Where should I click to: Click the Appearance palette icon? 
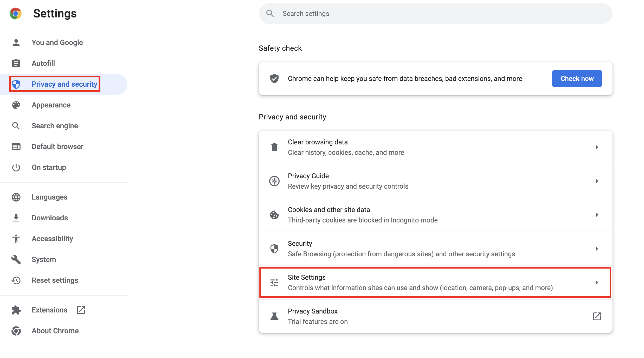click(x=16, y=105)
